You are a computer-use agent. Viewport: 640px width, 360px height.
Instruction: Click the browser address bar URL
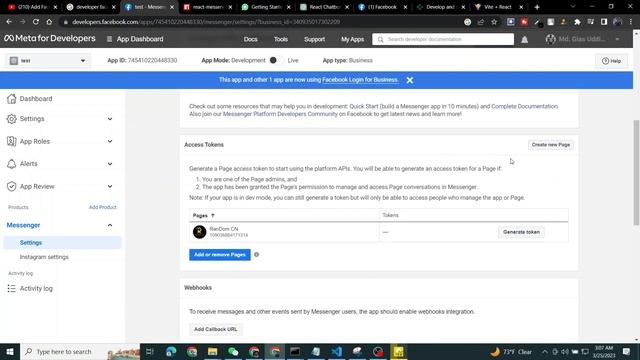tap(206, 22)
